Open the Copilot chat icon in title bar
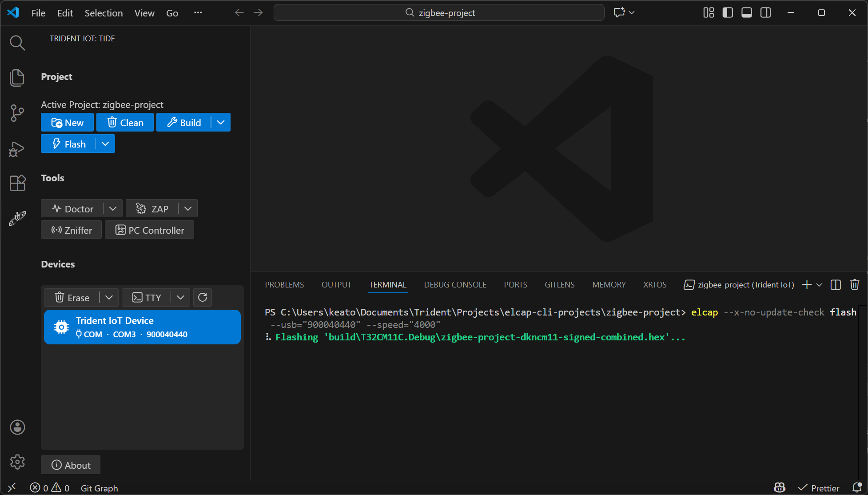 [619, 13]
